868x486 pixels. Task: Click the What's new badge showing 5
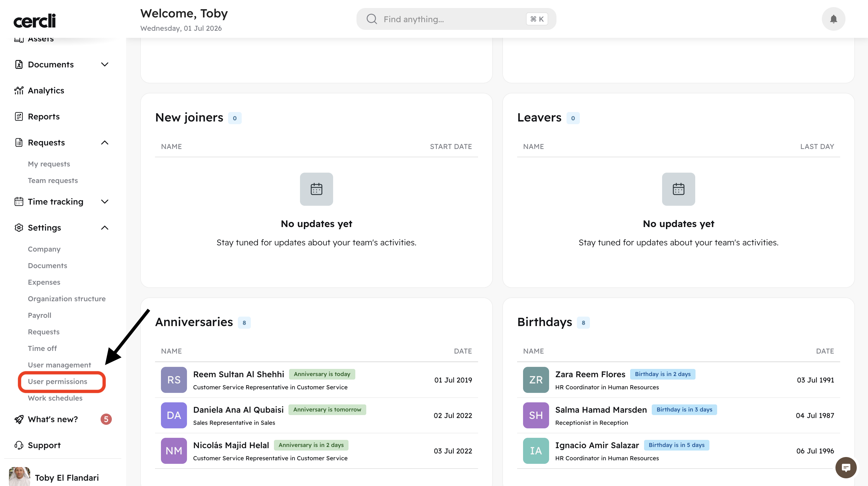pos(106,419)
